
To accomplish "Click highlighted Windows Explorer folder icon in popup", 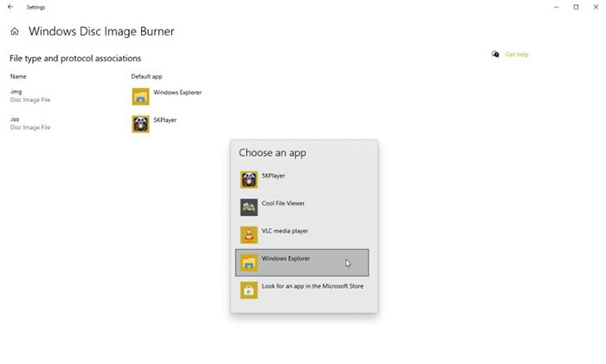I will [x=249, y=263].
